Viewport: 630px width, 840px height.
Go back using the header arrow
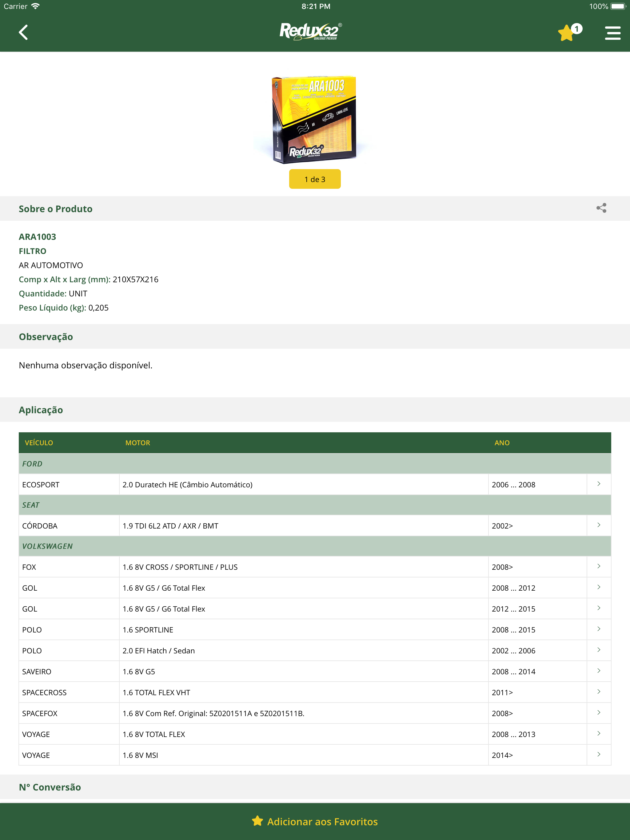point(23,32)
